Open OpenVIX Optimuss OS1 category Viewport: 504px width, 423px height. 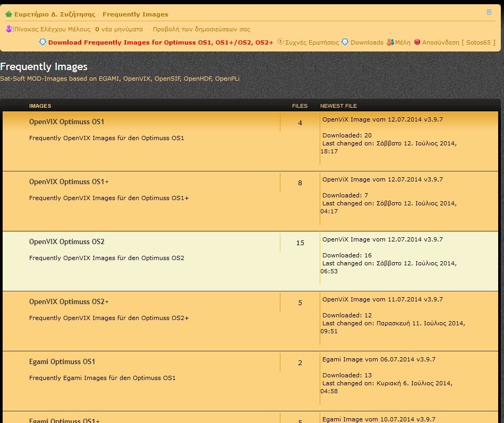tap(66, 122)
